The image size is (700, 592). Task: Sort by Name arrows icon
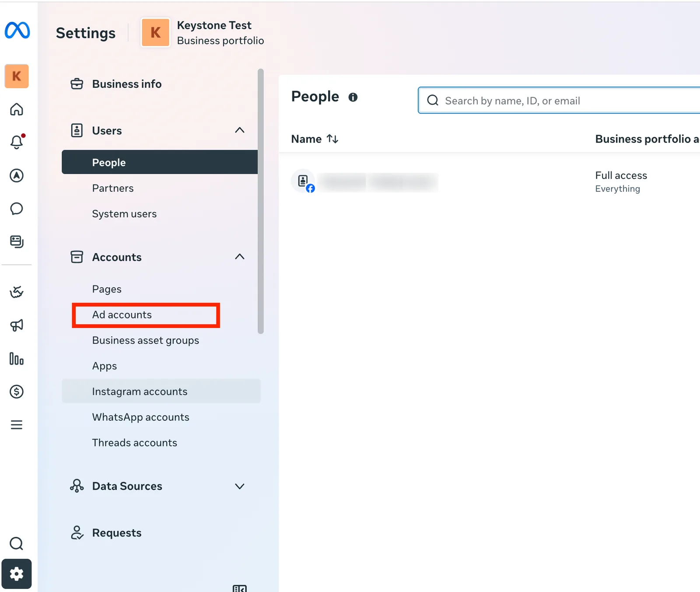332,139
